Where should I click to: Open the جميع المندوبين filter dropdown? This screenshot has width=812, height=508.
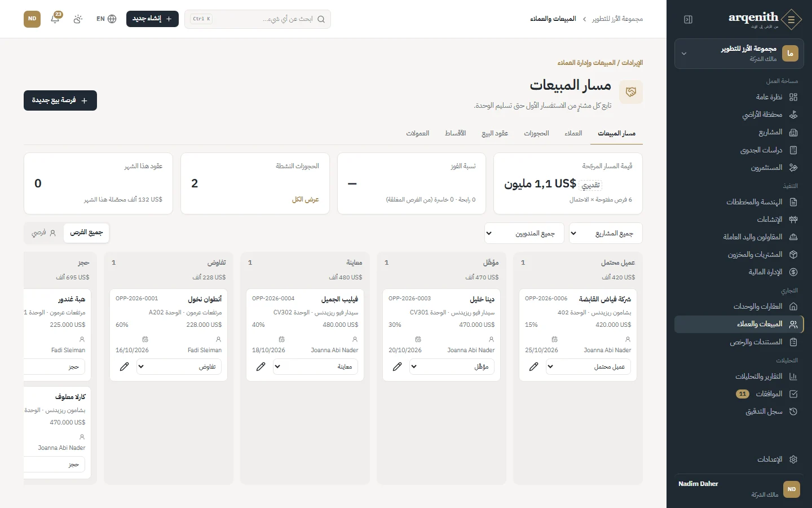tap(524, 233)
